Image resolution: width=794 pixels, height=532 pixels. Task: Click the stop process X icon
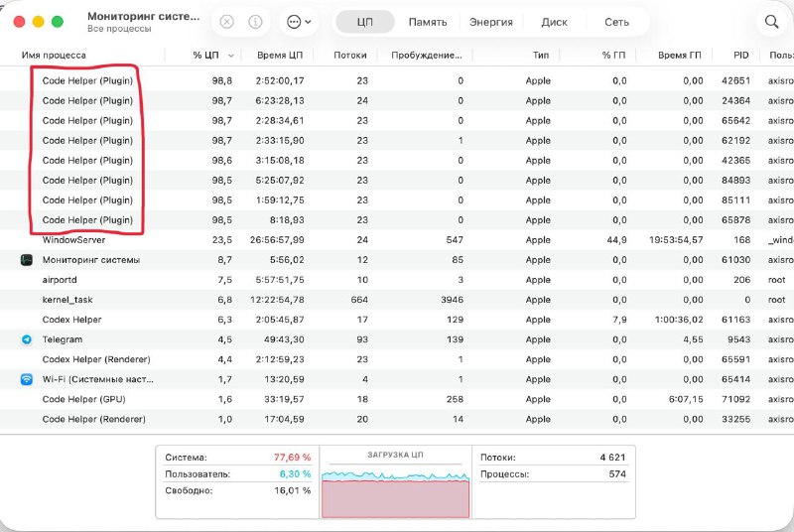pos(227,22)
